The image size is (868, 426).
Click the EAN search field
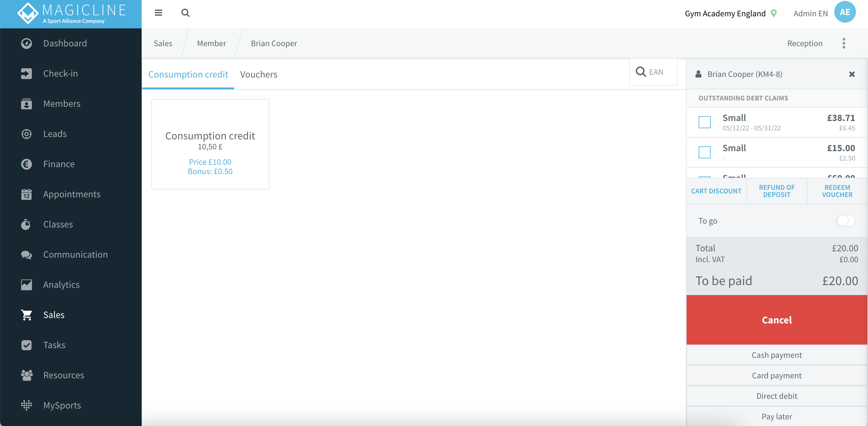653,72
